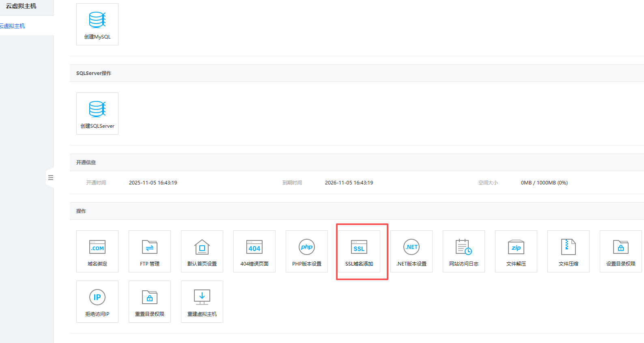Screen dimensions: 644x343
Task: Open 重建虚拟主机 rebuild tile
Action: (202, 302)
